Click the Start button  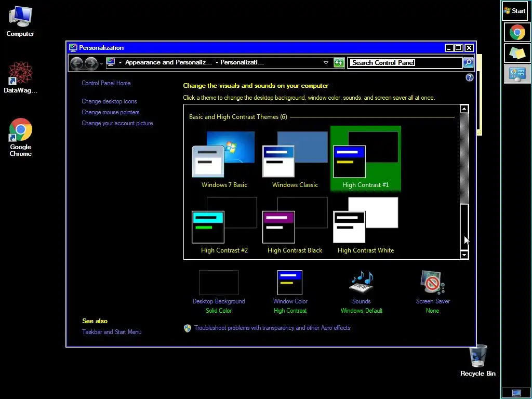[x=515, y=10]
